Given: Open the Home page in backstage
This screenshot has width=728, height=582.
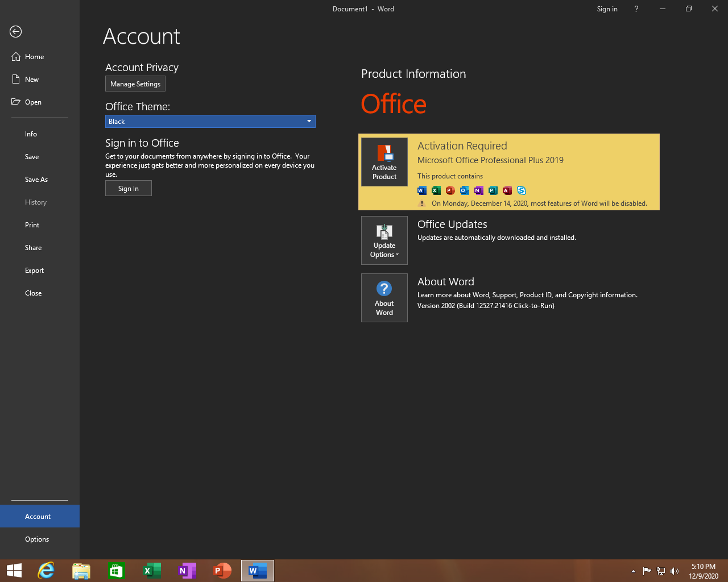Looking at the screenshot, I should pos(40,57).
